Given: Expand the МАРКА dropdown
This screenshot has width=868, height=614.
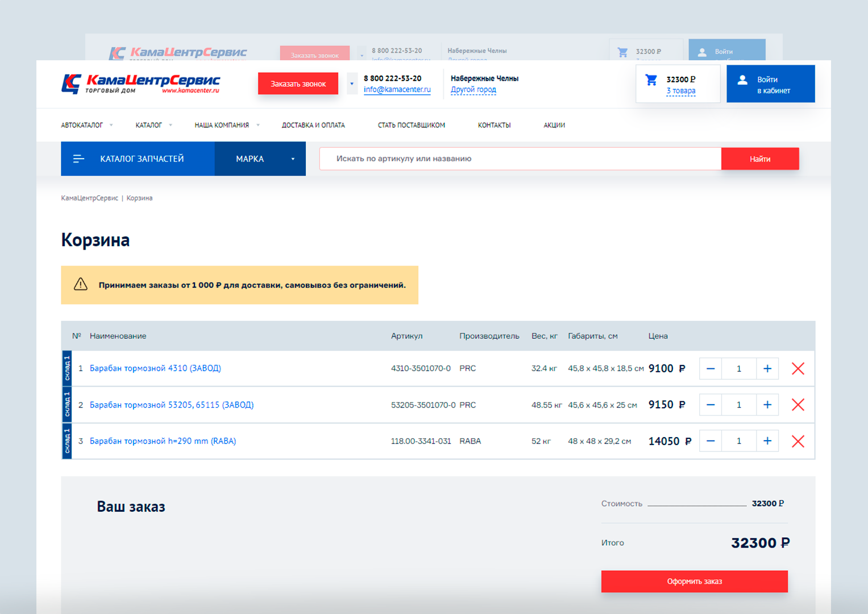Looking at the screenshot, I should pos(260,159).
